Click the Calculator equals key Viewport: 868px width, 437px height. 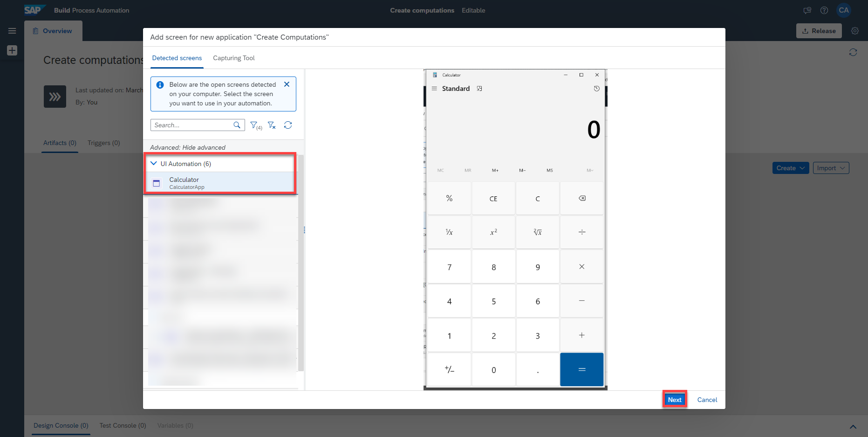coord(582,369)
